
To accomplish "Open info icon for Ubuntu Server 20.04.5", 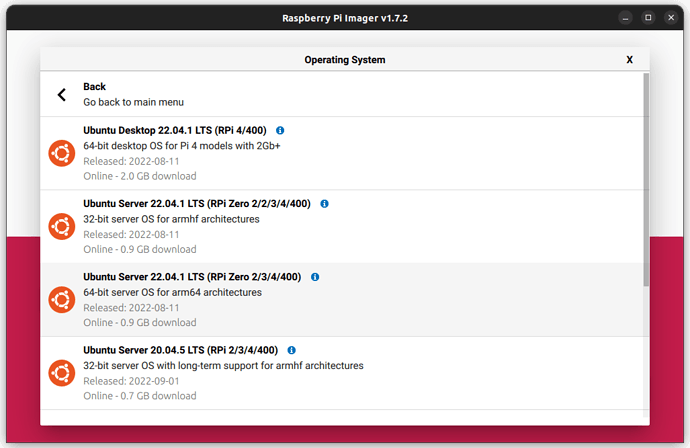I will point(292,350).
